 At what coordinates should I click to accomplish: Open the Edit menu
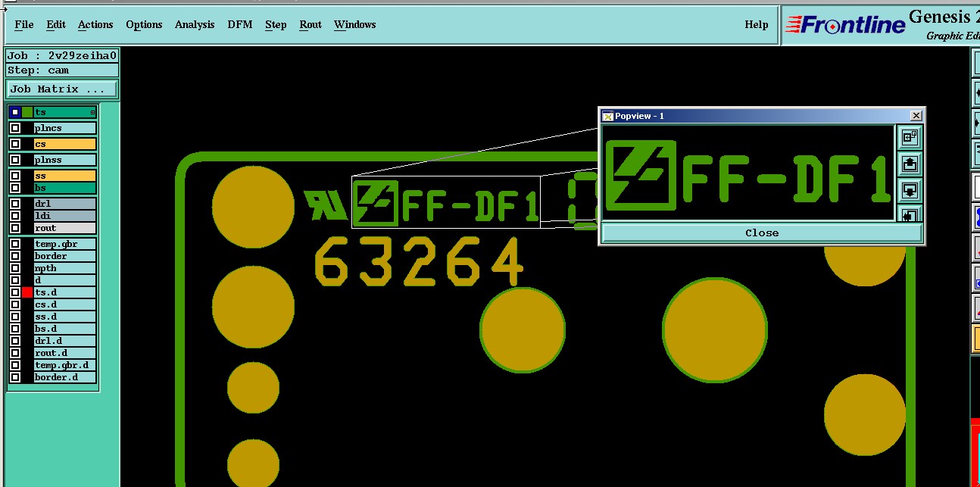click(x=56, y=25)
